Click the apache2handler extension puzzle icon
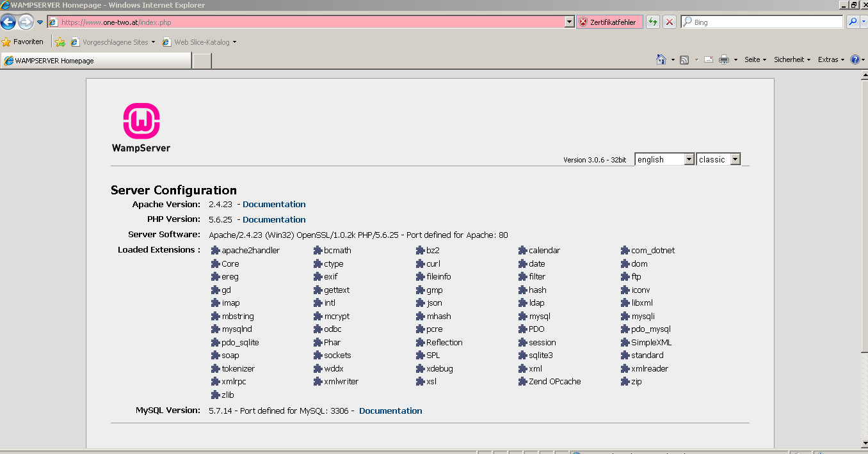Image resolution: width=868 pixels, height=454 pixels. click(x=216, y=251)
